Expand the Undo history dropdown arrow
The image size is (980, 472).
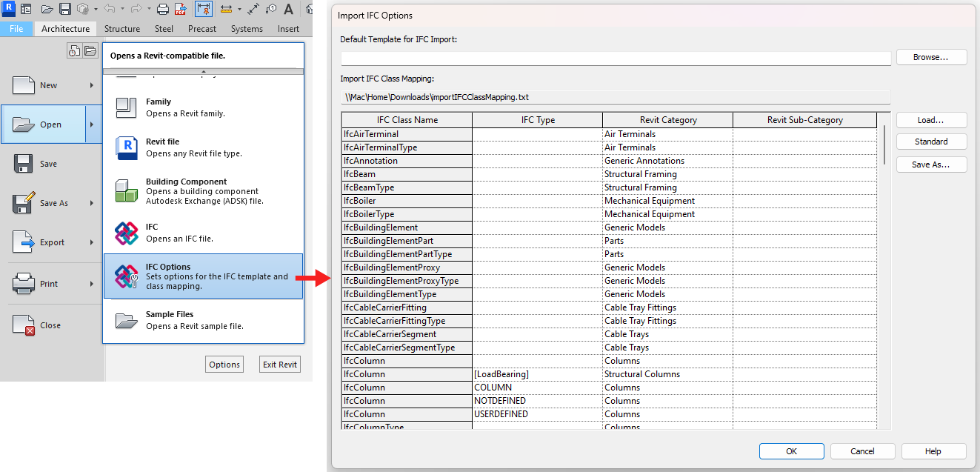(x=122, y=10)
